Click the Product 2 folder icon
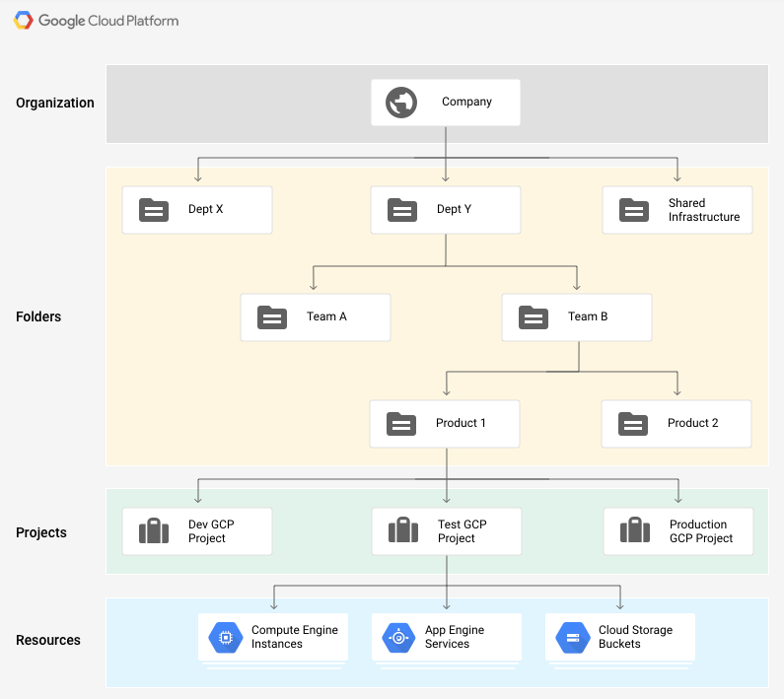Image resolution: width=784 pixels, height=699 pixels. click(x=633, y=424)
